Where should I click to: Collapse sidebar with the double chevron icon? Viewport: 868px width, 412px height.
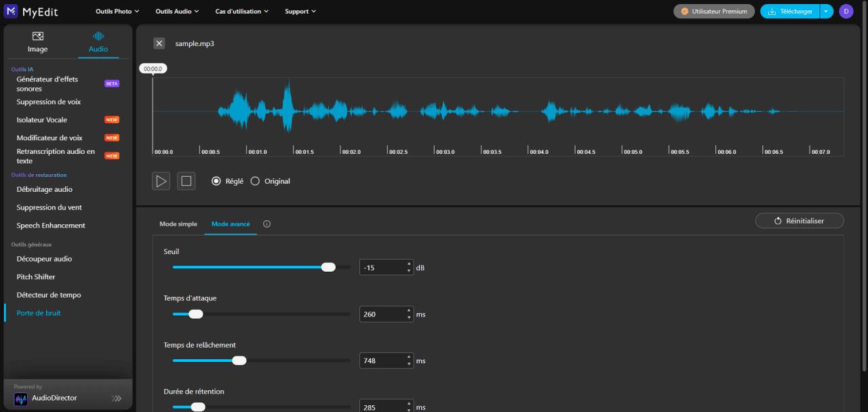coord(117,398)
